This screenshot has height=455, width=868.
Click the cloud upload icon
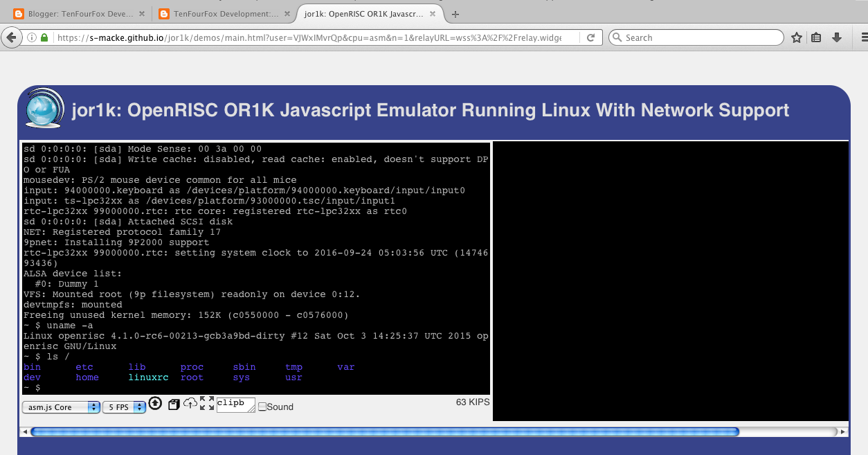click(x=190, y=404)
